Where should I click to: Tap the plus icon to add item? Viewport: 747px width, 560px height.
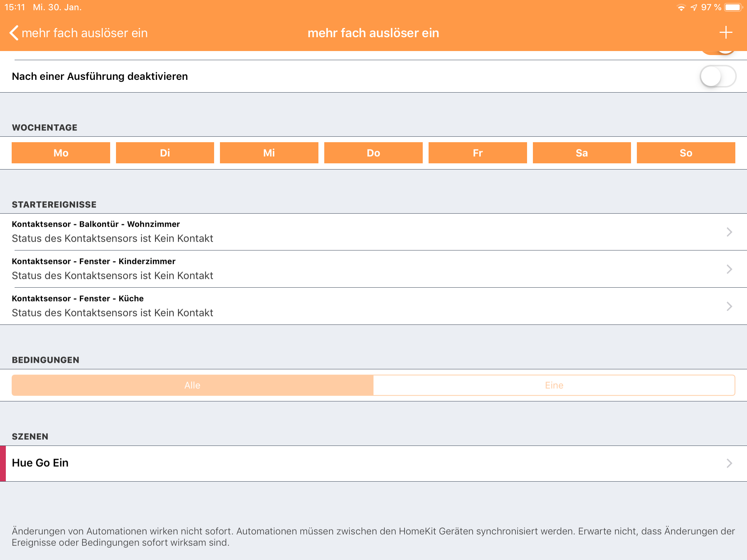click(x=726, y=32)
